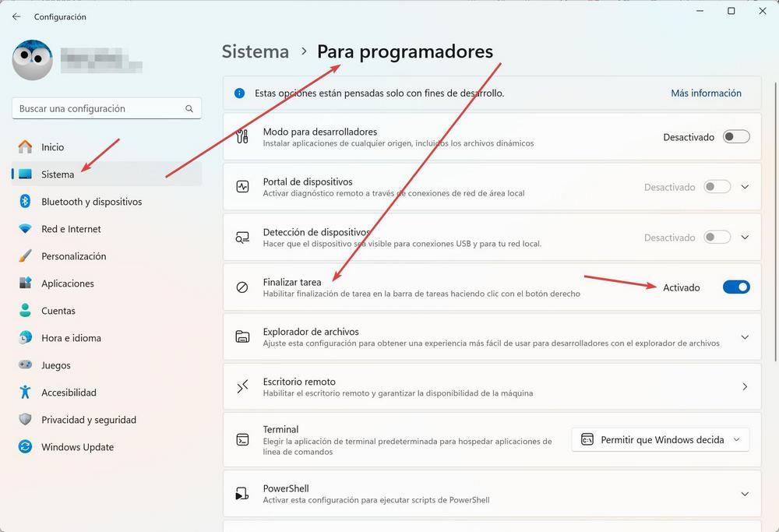The image size is (779, 532).
Task: Expand the PowerShell section chevron
Action: click(x=745, y=494)
